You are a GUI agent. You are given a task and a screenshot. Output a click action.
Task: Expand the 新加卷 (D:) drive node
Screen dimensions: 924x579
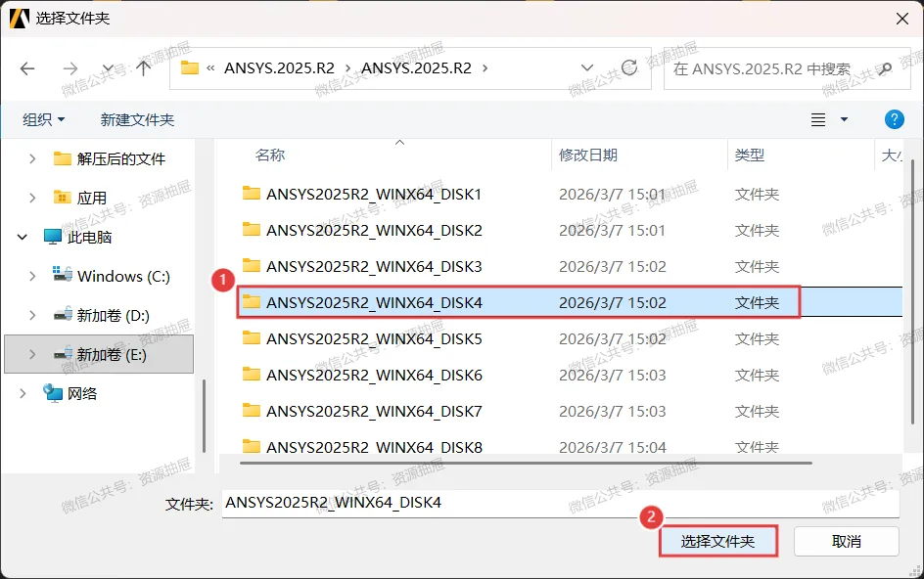click(x=32, y=315)
